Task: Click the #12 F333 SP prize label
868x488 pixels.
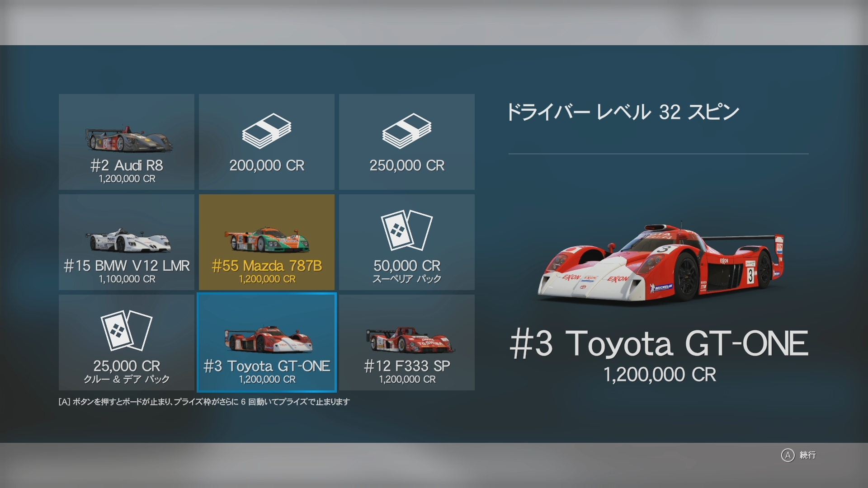Action: click(407, 366)
